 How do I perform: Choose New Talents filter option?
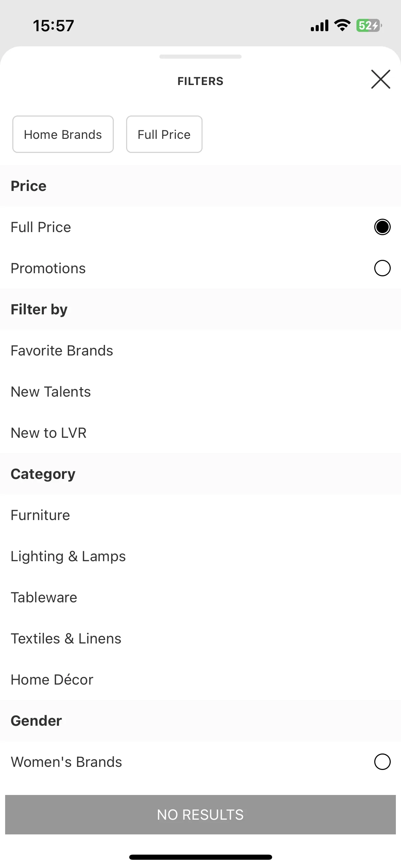click(x=200, y=391)
